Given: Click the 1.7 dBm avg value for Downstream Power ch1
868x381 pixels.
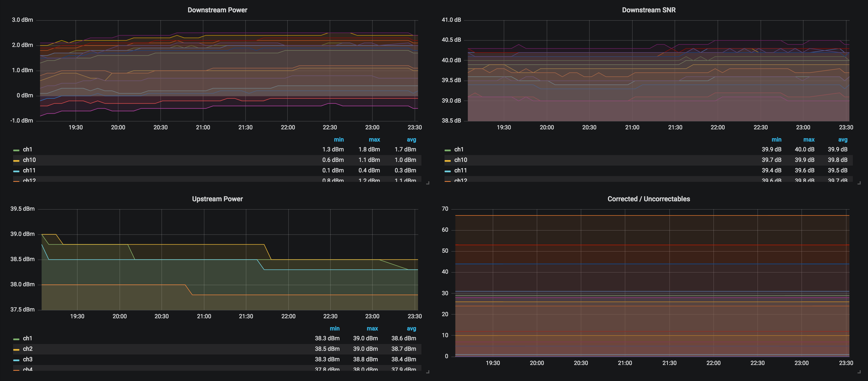Looking at the screenshot, I should click(405, 150).
